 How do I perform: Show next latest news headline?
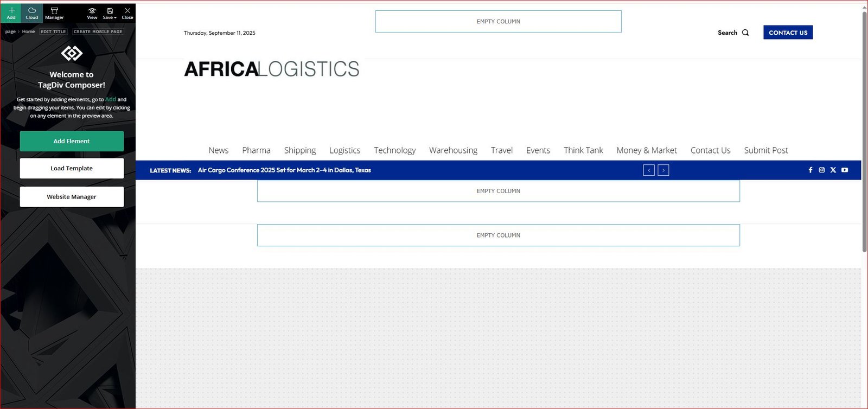[663, 170]
